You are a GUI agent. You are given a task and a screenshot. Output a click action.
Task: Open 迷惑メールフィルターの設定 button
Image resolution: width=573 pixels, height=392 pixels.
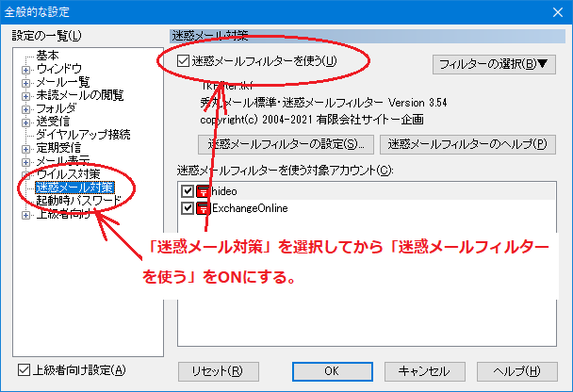286,145
